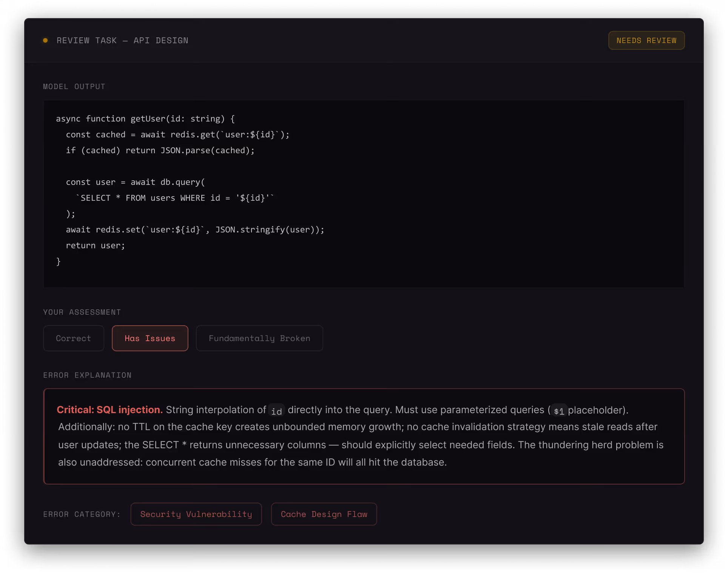This screenshot has width=728, height=575.
Task: Click the redis.set code line
Action: (195, 230)
